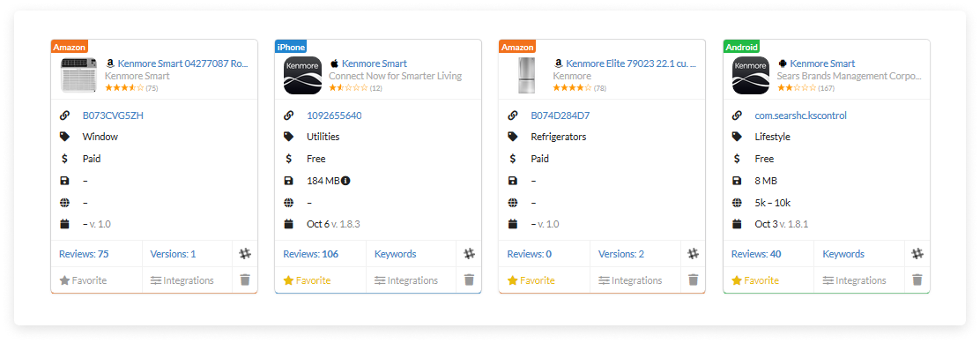
Task: Open Integrations for Kenmore Elite refrigerator
Action: (630, 280)
